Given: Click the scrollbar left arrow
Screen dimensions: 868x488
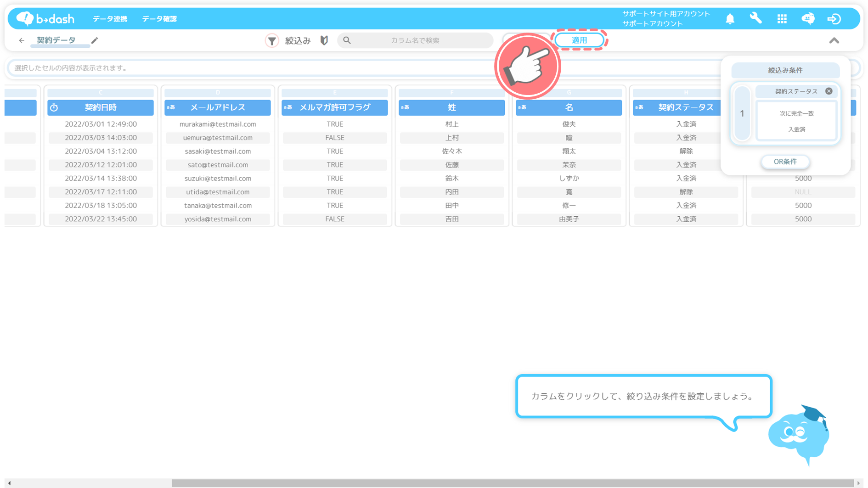Looking at the screenshot, I should [9, 483].
